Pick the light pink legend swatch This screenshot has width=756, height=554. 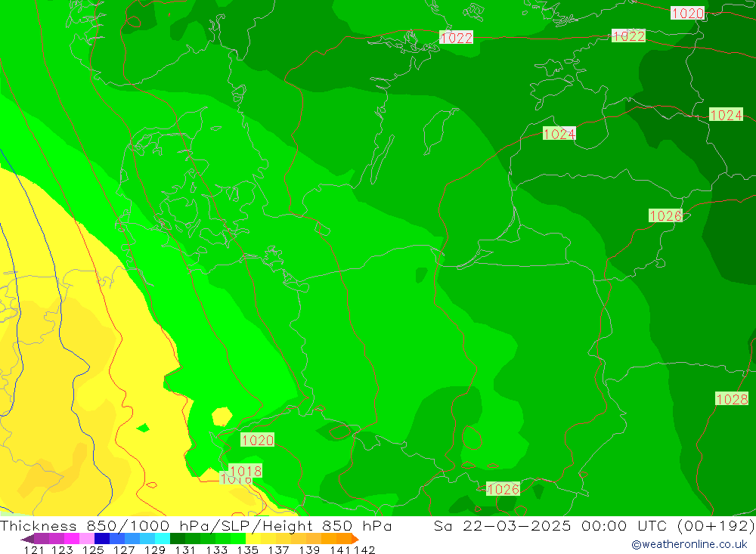(x=87, y=539)
